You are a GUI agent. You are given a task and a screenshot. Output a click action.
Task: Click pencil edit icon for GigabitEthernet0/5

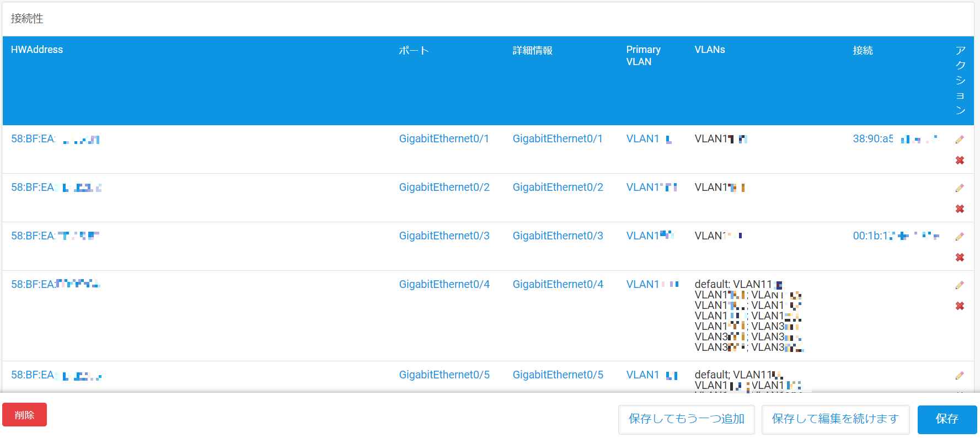[x=960, y=376]
